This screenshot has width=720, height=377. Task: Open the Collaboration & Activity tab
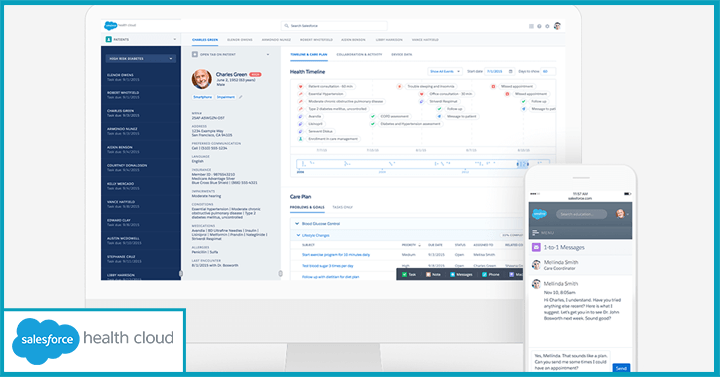pos(359,55)
